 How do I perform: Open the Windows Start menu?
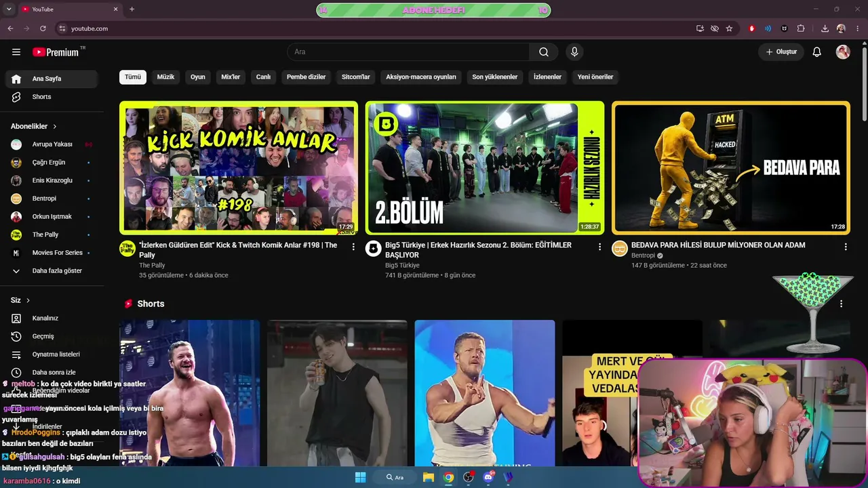pyautogui.click(x=360, y=477)
